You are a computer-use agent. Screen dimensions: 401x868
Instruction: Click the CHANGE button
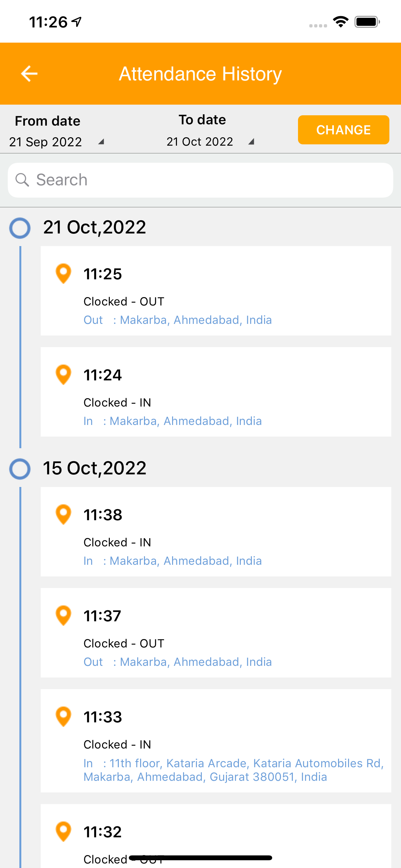pyautogui.click(x=344, y=130)
